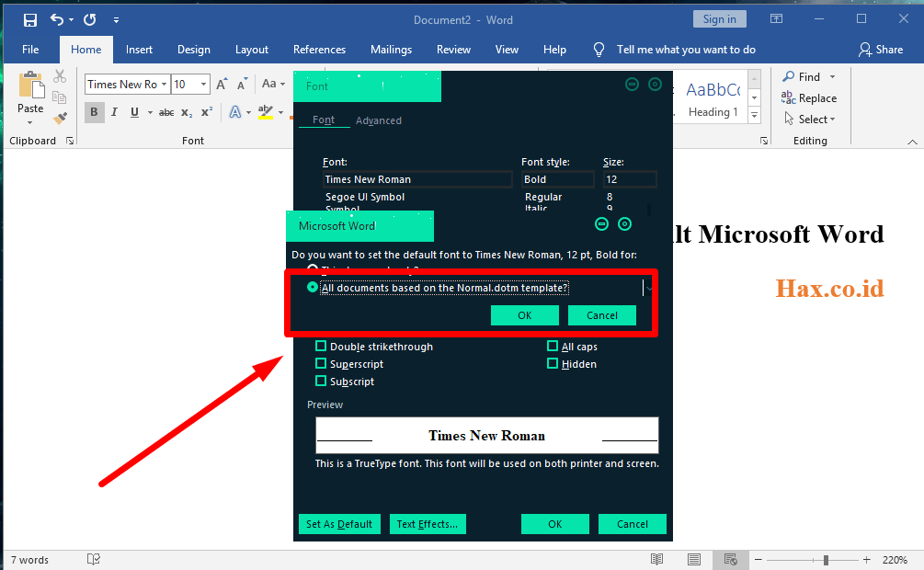Open the Advanced tab in Font dialog
The width and height of the screenshot is (924, 570).
378,120
